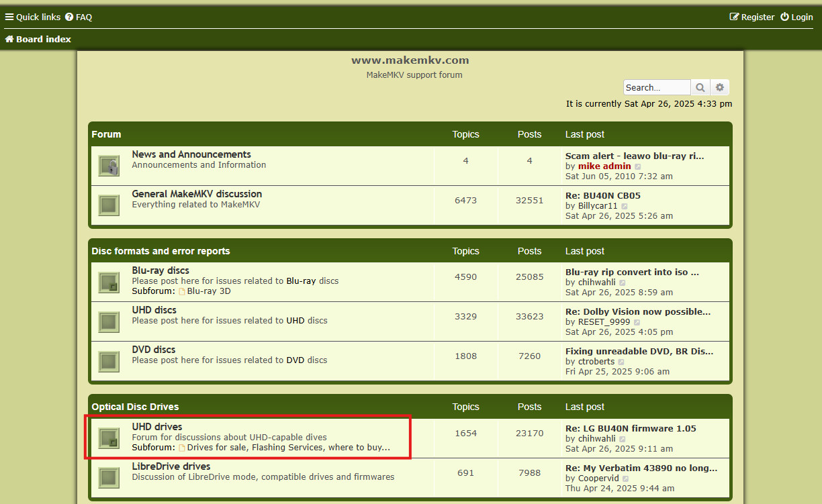View latest post icon next to Billycar11
Screen dimensions: 822x504
tap(625, 206)
